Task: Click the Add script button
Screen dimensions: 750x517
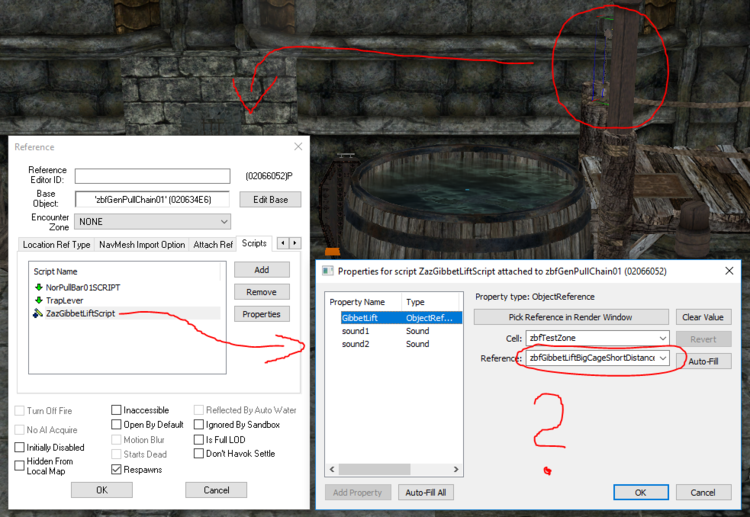Action: pyautogui.click(x=262, y=270)
